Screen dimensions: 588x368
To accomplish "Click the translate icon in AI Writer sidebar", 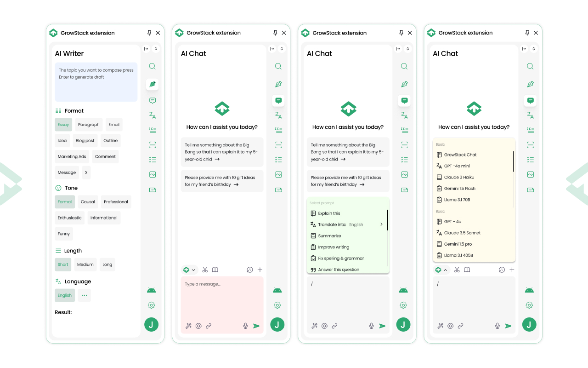I will click(152, 115).
